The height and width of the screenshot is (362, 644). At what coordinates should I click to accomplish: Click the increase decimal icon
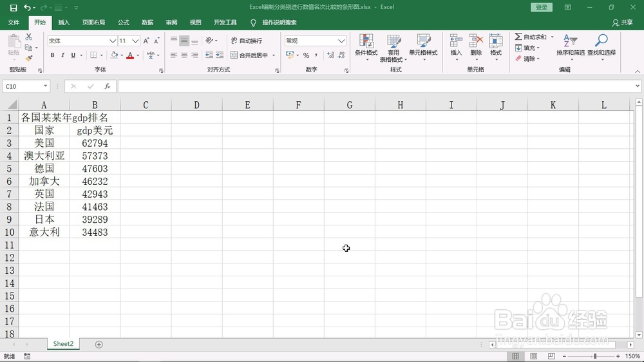tap(330, 55)
